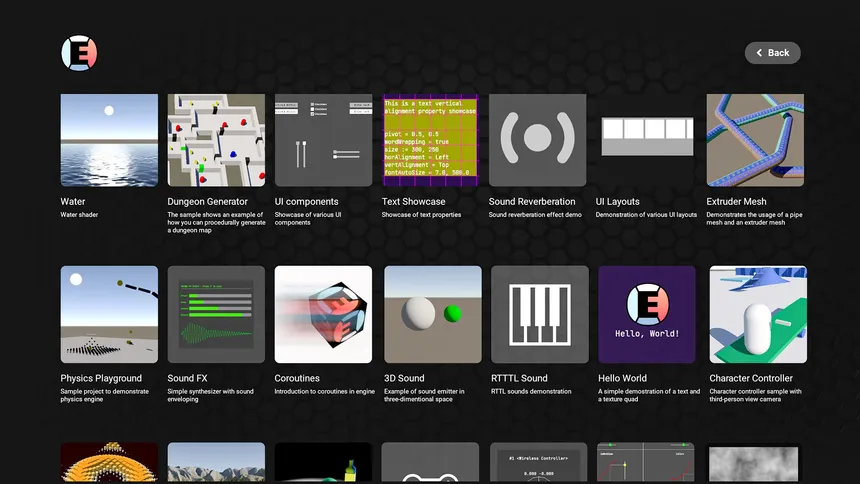The height and width of the screenshot is (484, 860).
Task: Open the Character Controller sample thumbnail
Action: point(757,314)
